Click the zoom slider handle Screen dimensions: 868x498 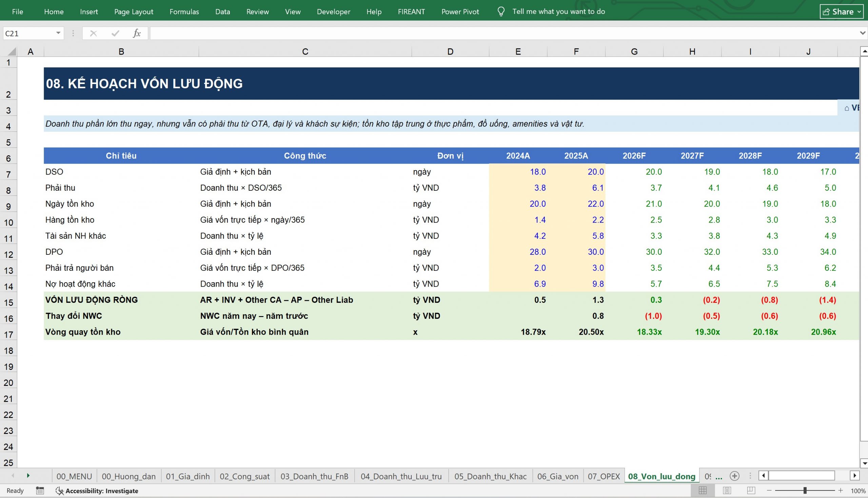tap(805, 491)
